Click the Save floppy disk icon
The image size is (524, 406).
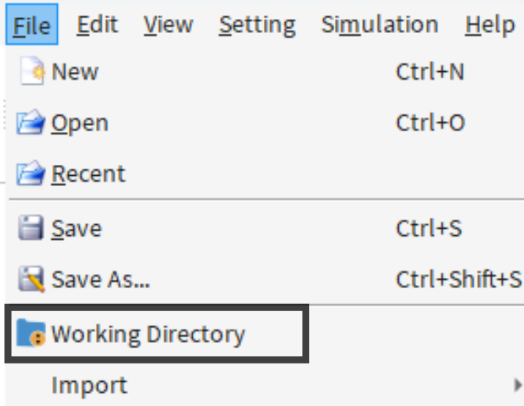pos(31,228)
